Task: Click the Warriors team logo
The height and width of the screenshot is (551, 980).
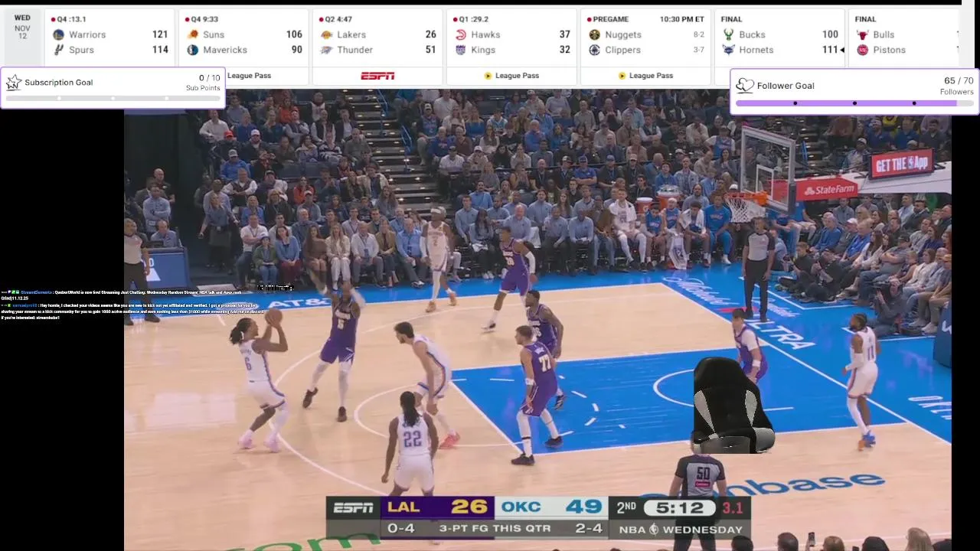Action: point(59,34)
